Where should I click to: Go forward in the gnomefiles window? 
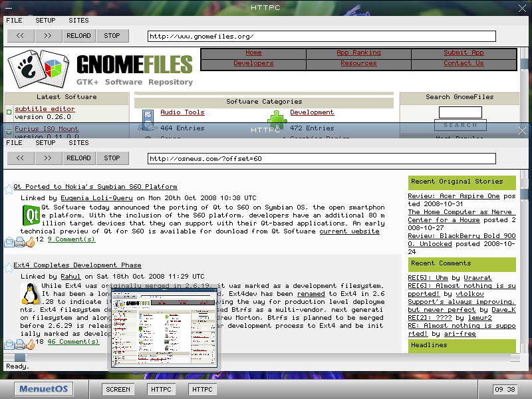click(48, 36)
